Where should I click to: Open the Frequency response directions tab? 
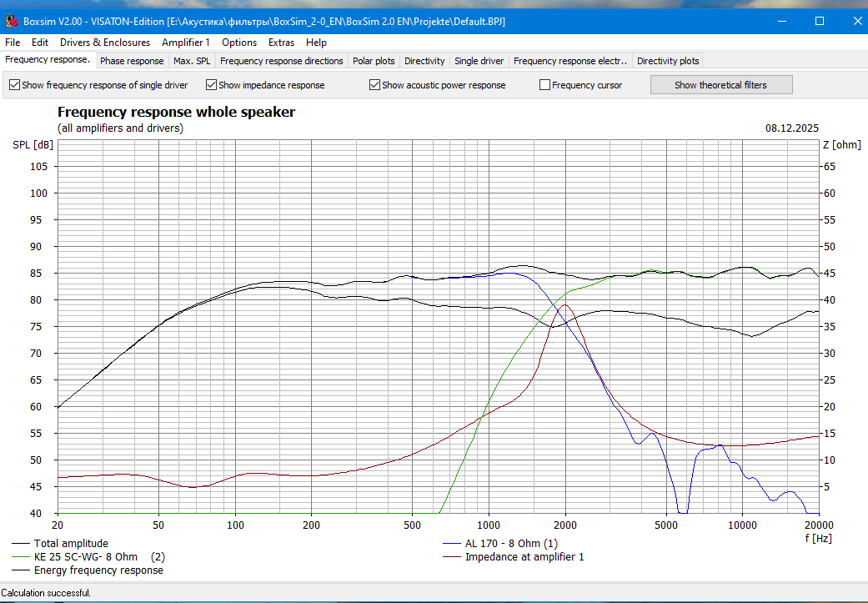click(x=281, y=61)
